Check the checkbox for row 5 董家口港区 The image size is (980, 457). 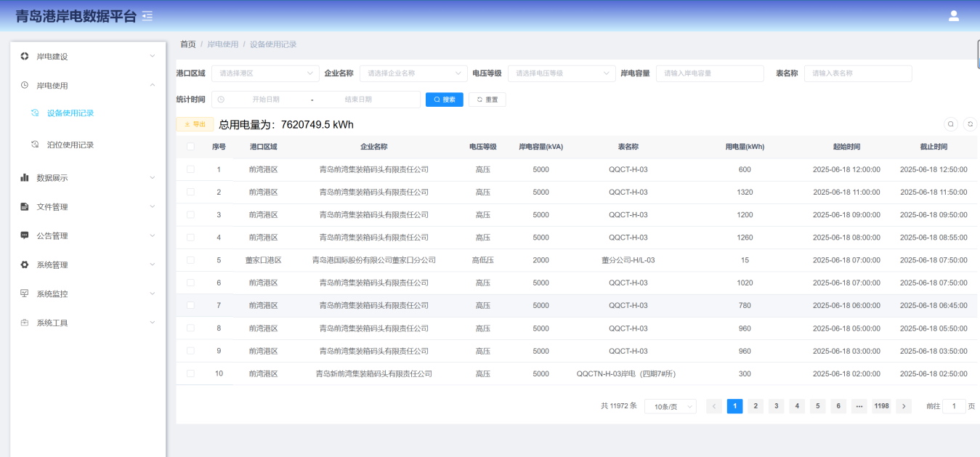tap(190, 260)
